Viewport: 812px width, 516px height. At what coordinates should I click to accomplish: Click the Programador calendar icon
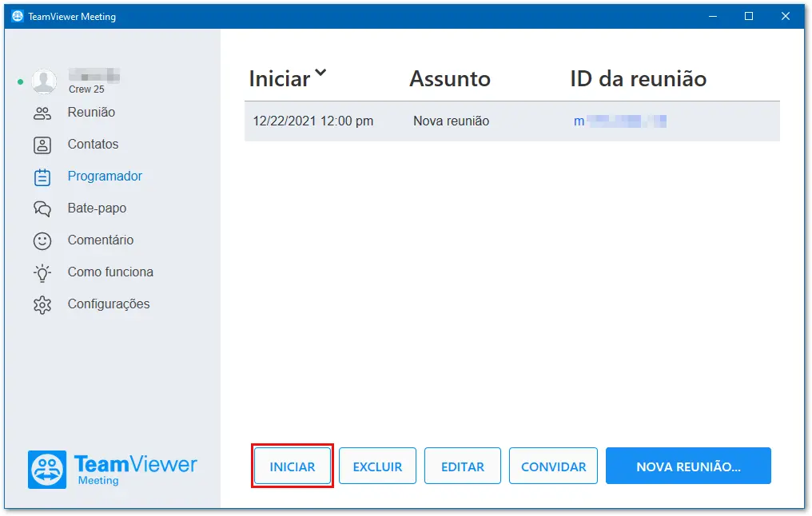tap(42, 177)
